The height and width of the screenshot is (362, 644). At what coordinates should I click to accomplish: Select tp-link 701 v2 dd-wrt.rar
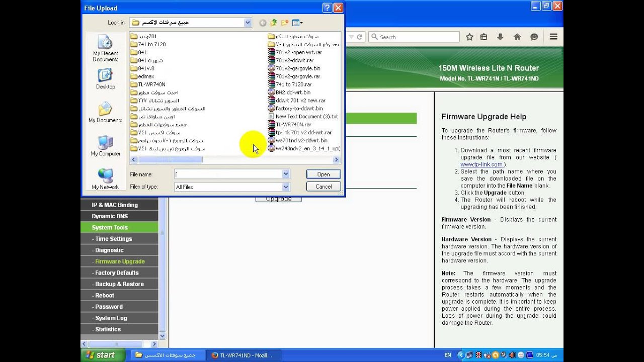point(300,133)
